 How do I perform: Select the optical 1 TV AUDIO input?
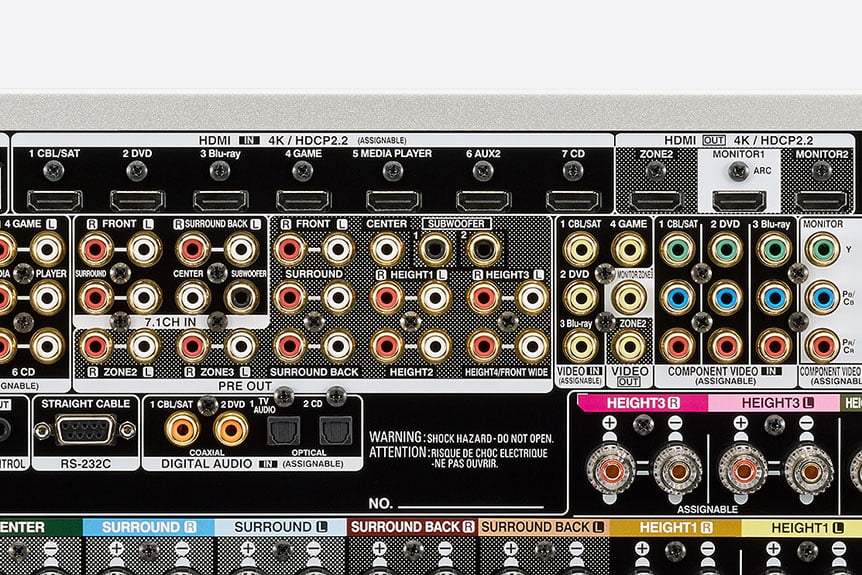pos(284,430)
